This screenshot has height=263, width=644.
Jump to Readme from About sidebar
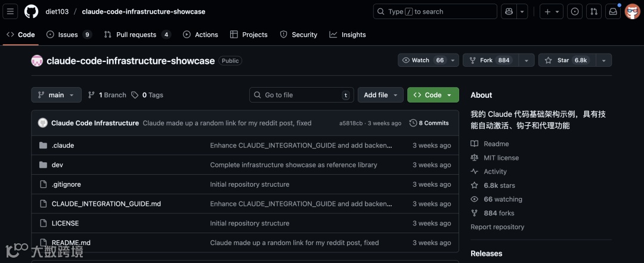[490, 144]
